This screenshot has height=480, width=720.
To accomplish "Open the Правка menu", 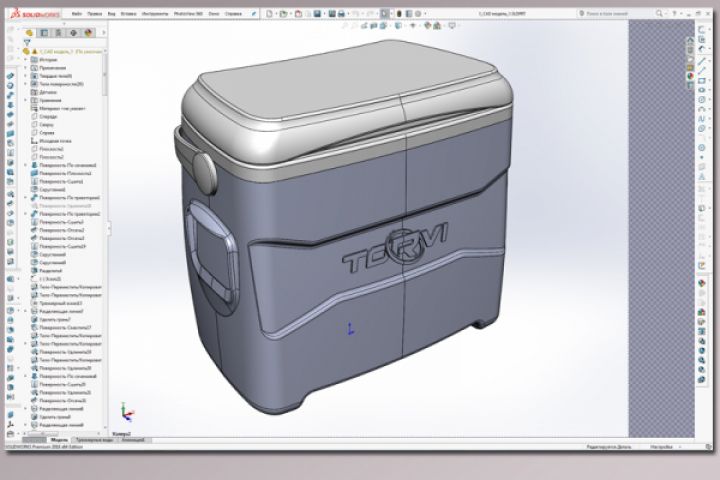I will point(95,14).
